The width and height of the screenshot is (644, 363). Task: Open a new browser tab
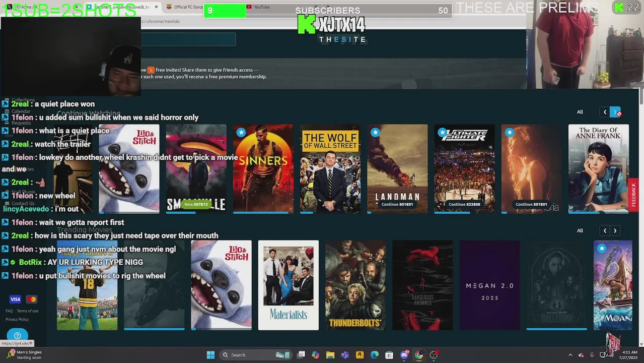tap(328, 7)
